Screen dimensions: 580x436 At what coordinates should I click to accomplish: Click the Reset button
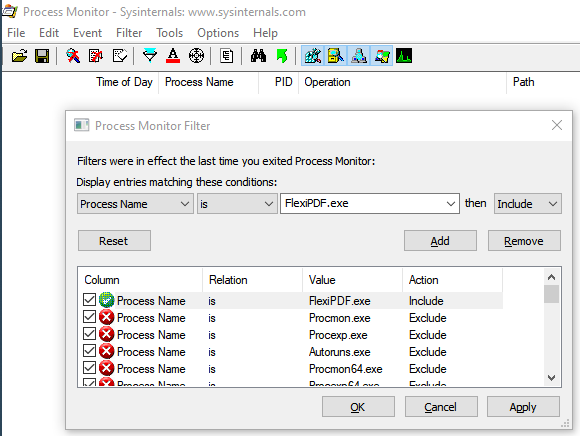[x=114, y=241]
